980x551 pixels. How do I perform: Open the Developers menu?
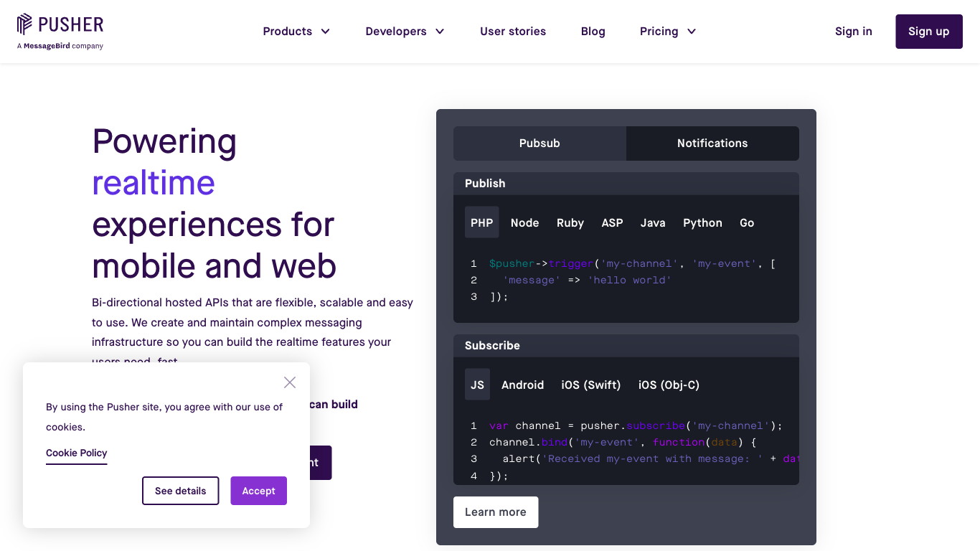(405, 32)
